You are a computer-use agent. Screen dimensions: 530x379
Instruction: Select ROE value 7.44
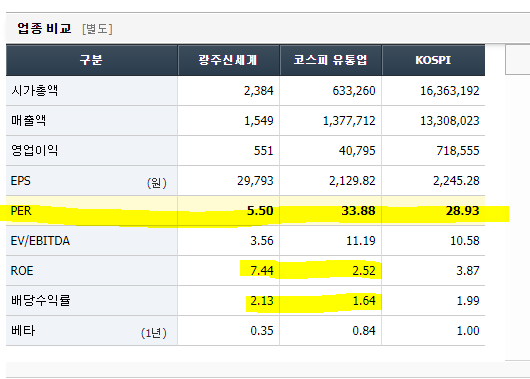tap(262, 271)
